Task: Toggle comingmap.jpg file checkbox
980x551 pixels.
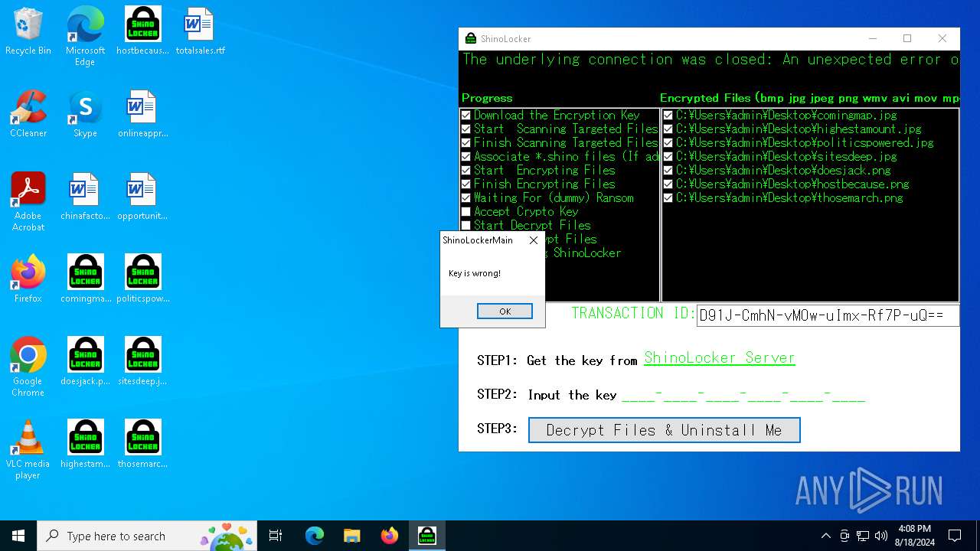Action: (x=668, y=116)
